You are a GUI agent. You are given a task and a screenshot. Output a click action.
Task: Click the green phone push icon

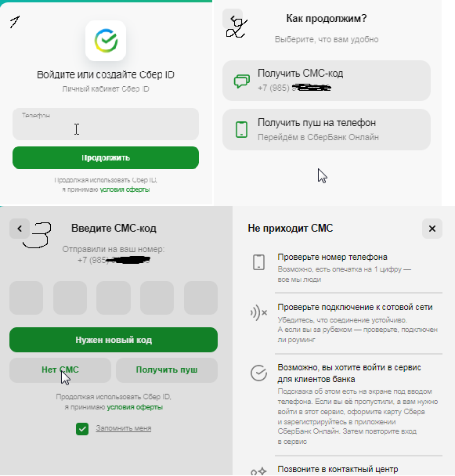(241, 130)
